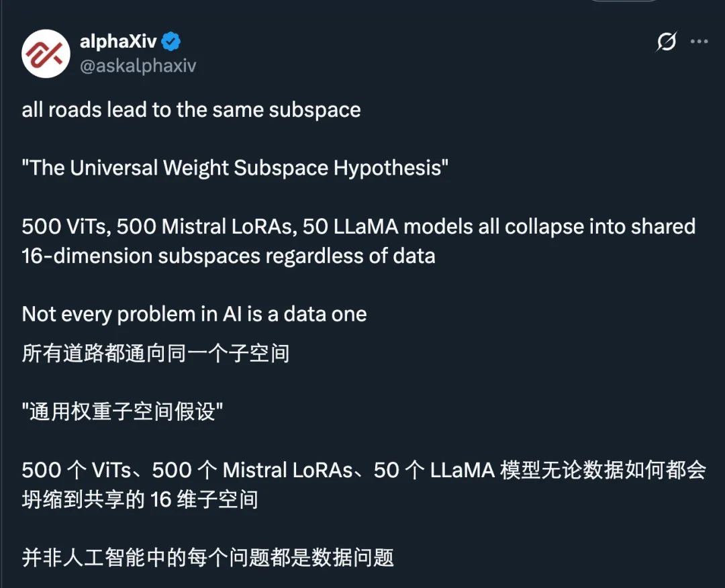Viewport: 725px width, 588px height.
Task: Click the @askalphaxiv handle
Action: pyautogui.click(x=138, y=66)
